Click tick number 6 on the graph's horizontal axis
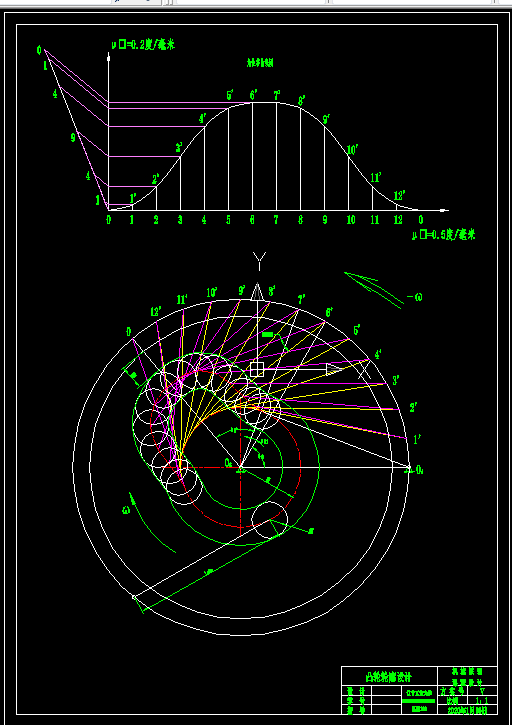The image size is (512, 725). [x=252, y=220]
